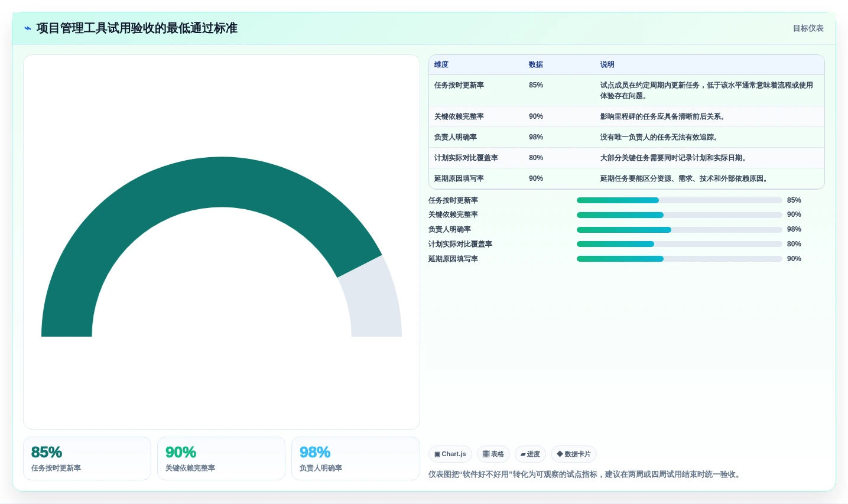Click the 数据卡片 tag
The image size is (848, 504).
click(574, 454)
